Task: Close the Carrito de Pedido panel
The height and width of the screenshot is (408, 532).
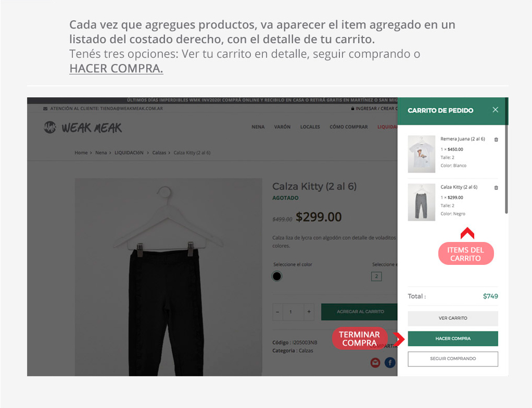Action: coord(495,110)
